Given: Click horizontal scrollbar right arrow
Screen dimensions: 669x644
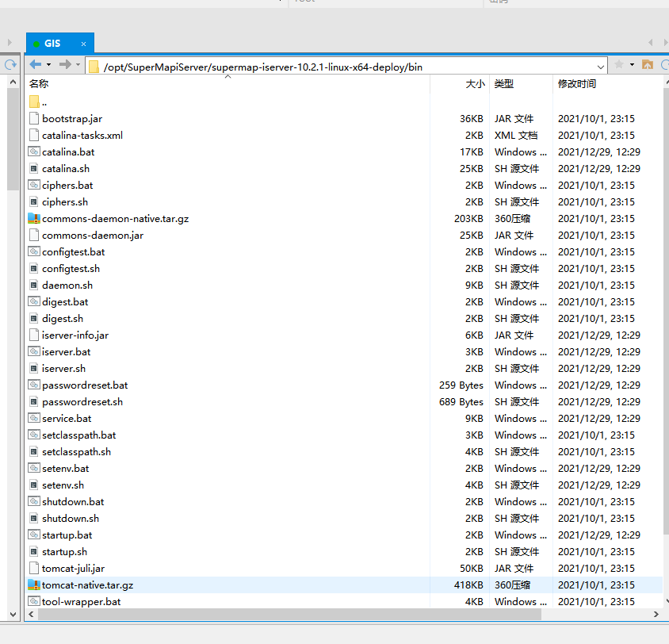Looking at the screenshot, I should click(x=656, y=614).
